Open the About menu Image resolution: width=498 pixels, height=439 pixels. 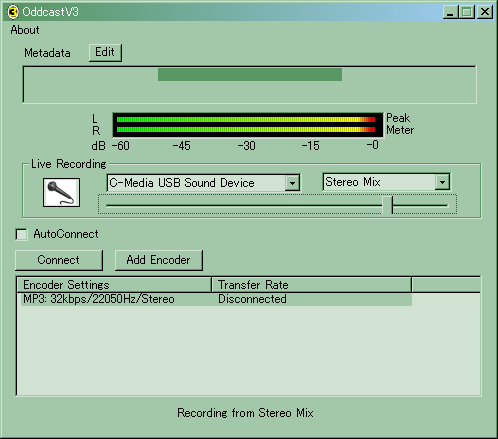point(25,30)
